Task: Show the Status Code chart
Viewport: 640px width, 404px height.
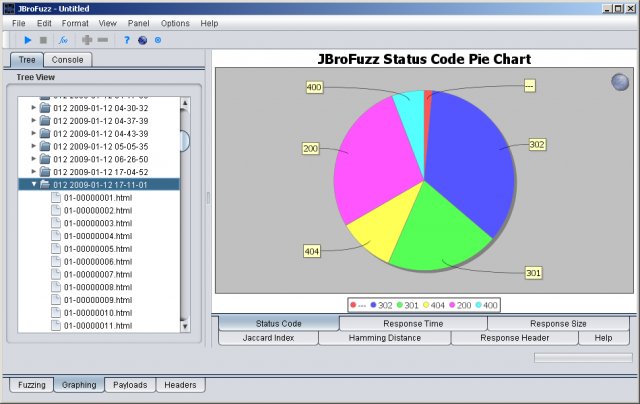Action: coord(278,324)
